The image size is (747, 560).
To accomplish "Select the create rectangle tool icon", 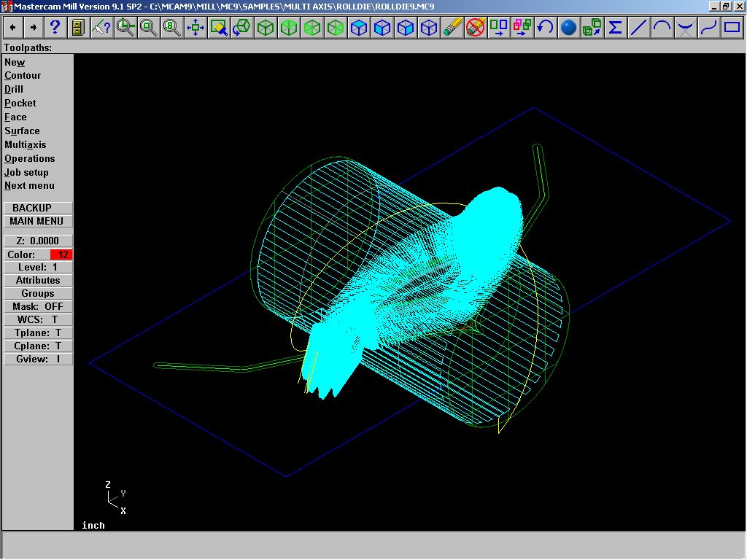I will pyautogui.click(x=732, y=28).
